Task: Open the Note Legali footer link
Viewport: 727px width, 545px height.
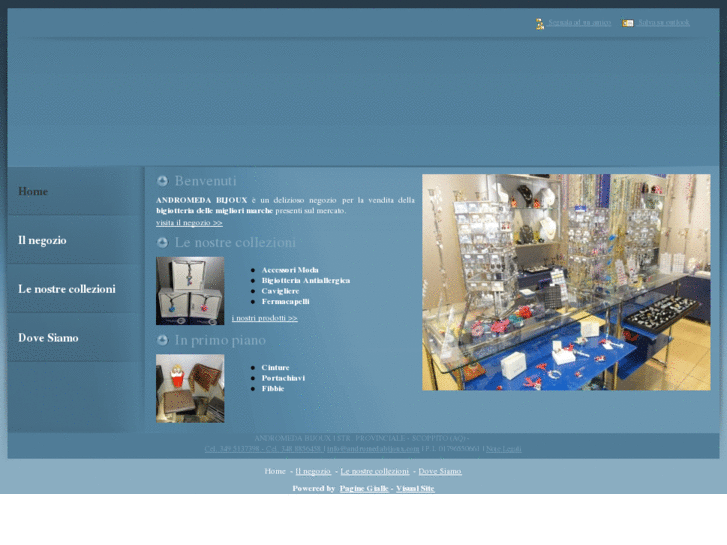Action: tap(504, 449)
